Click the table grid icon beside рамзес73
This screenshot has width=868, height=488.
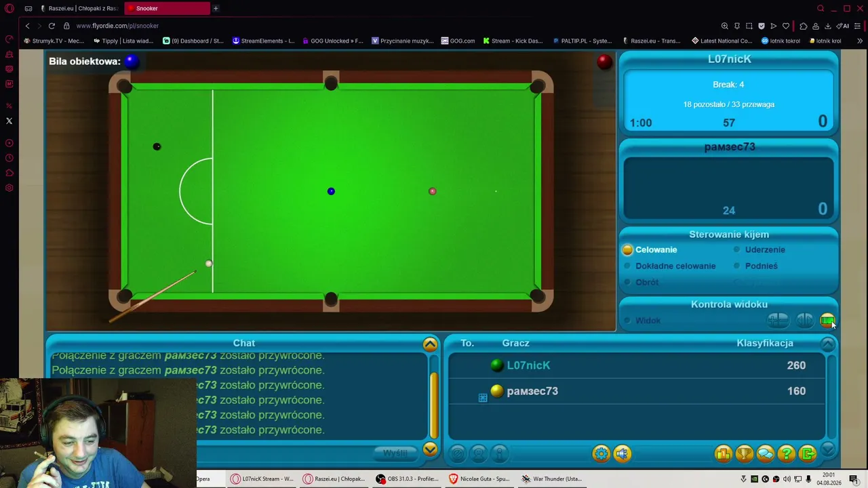tap(483, 398)
